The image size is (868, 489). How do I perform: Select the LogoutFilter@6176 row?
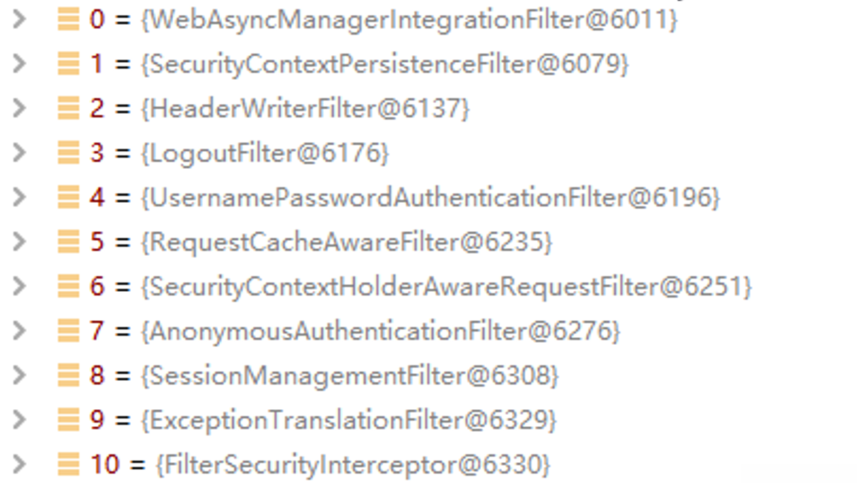(265, 153)
